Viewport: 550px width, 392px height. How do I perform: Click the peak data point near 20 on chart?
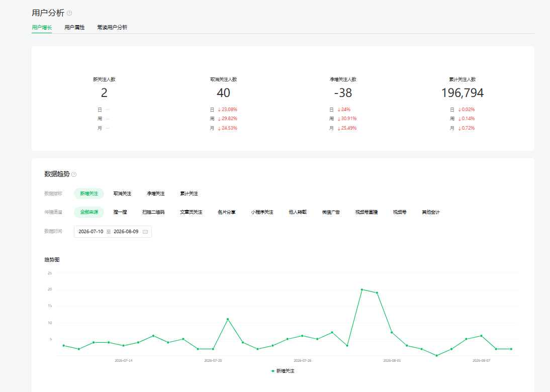pyautogui.click(x=362, y=289)
